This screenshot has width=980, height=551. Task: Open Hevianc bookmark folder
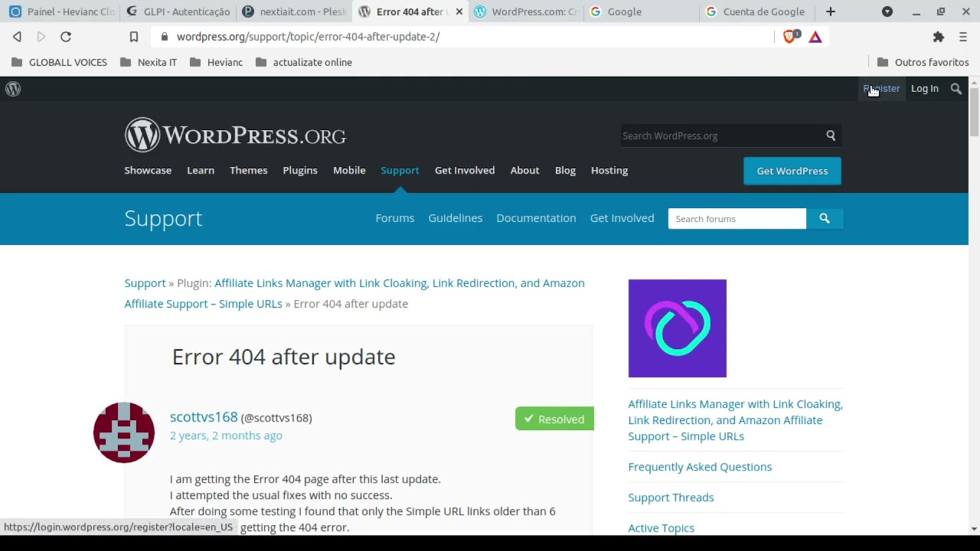[216, 63]
